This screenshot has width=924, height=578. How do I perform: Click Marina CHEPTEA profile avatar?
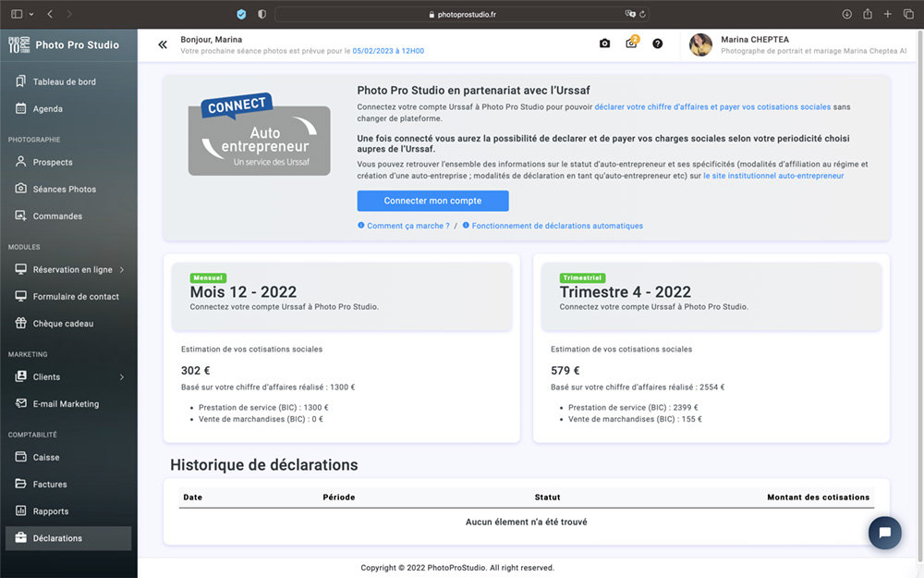(x=700, y=44)
